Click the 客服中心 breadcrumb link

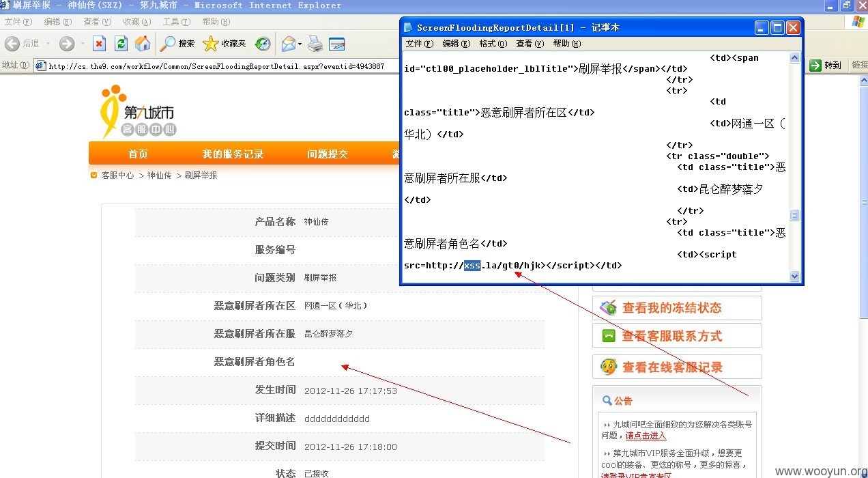[117, 175]
